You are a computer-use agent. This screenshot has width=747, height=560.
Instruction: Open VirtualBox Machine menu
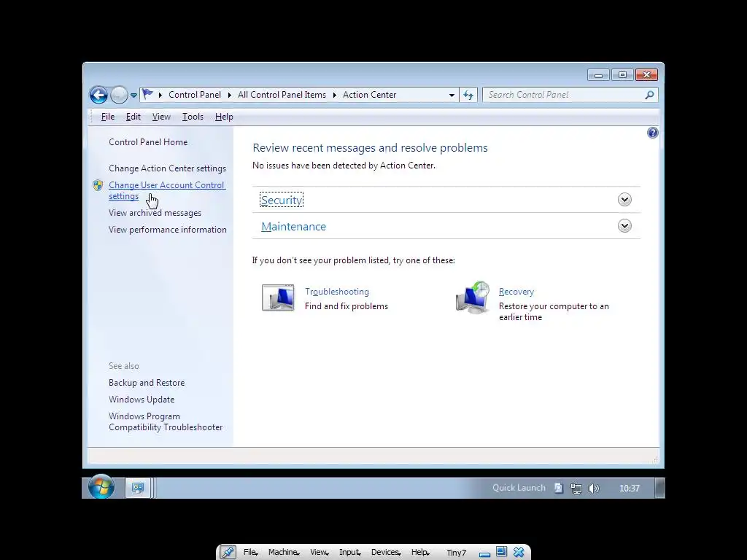click(284, 553)
